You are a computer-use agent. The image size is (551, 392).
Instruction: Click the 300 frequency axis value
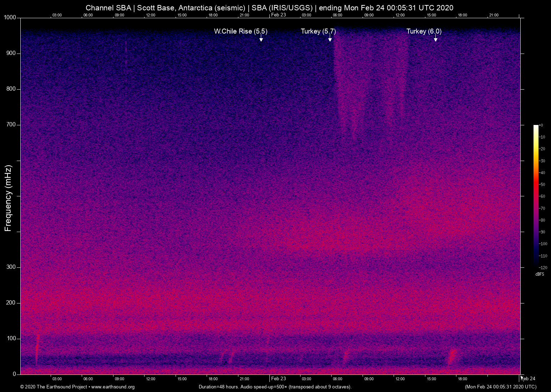(11, 267)
